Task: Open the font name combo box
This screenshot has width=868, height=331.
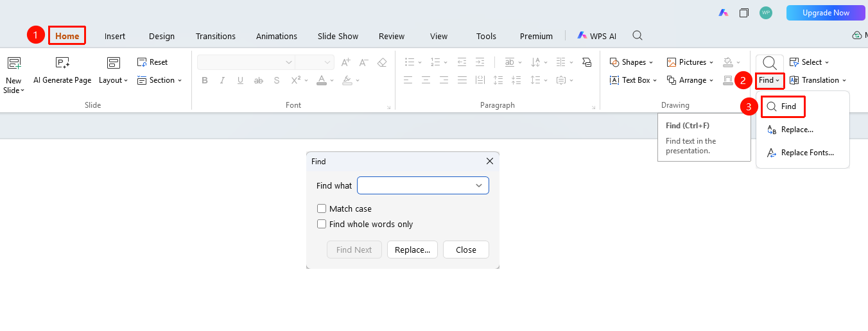Action: (246, 62)
